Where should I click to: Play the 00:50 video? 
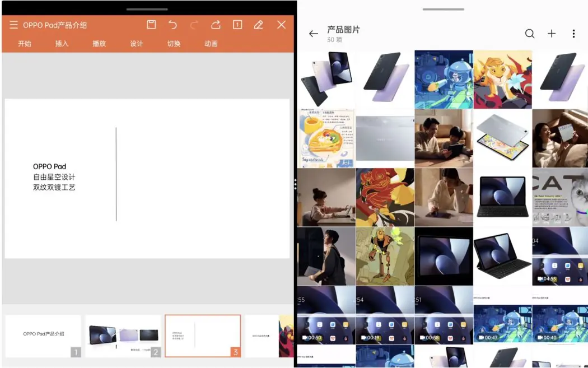point(326,315)
